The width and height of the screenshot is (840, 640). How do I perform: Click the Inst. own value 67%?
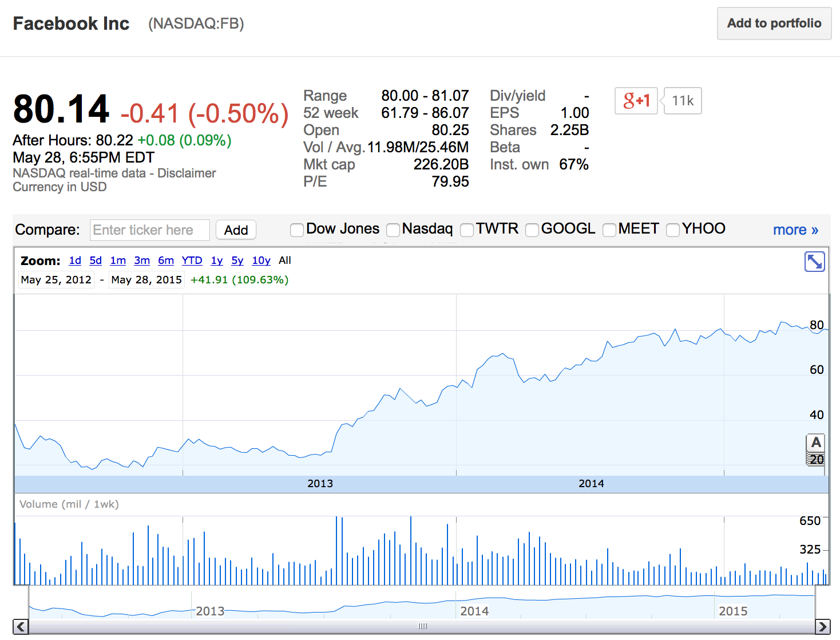tap(574, 164)
